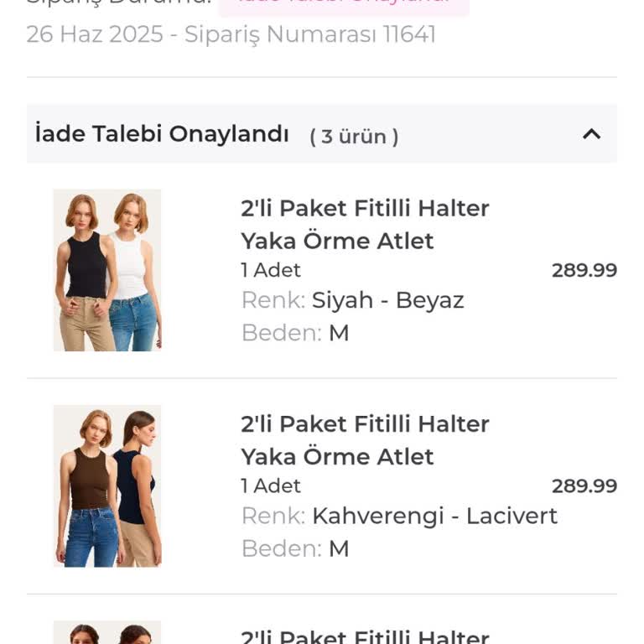
Task: Tap the pink order status badge at the top
Action: (x=344, y=4)
